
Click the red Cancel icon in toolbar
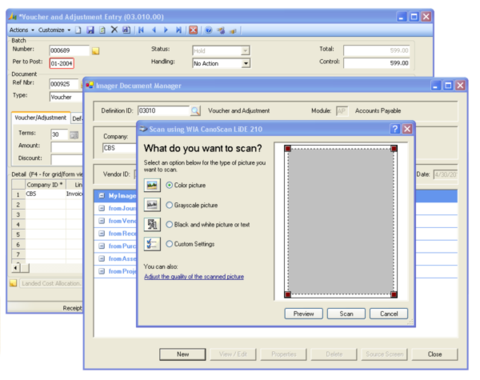(x=193, y=30)
